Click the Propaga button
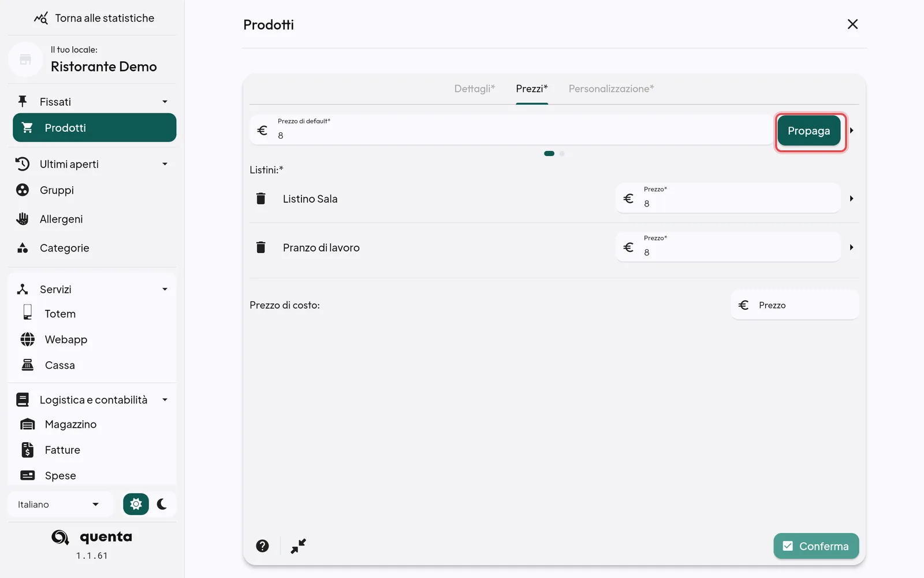The height and width of the screenshot is (578, 924). tap(808, 131)
